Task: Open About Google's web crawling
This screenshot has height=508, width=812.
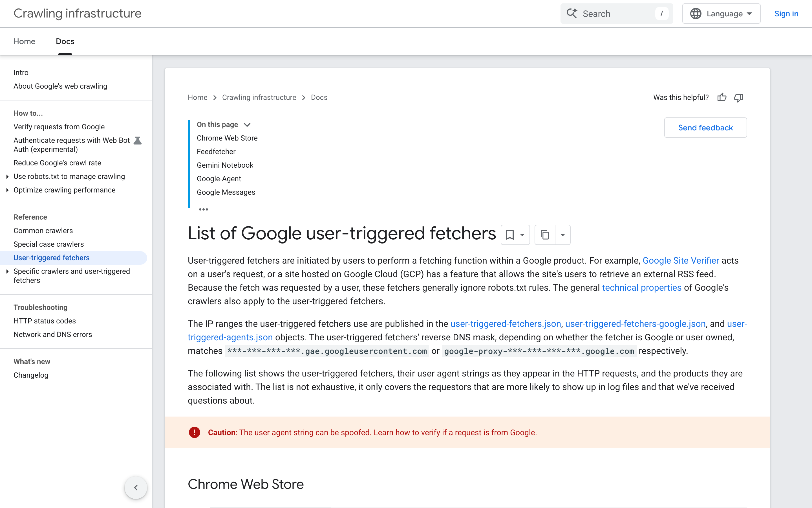Action: click(x=60, y=86)
